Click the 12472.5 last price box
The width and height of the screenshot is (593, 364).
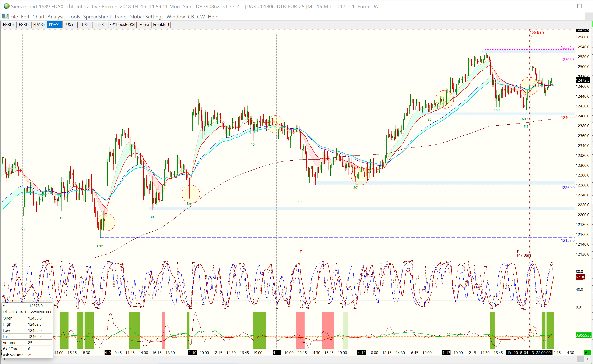582,80
